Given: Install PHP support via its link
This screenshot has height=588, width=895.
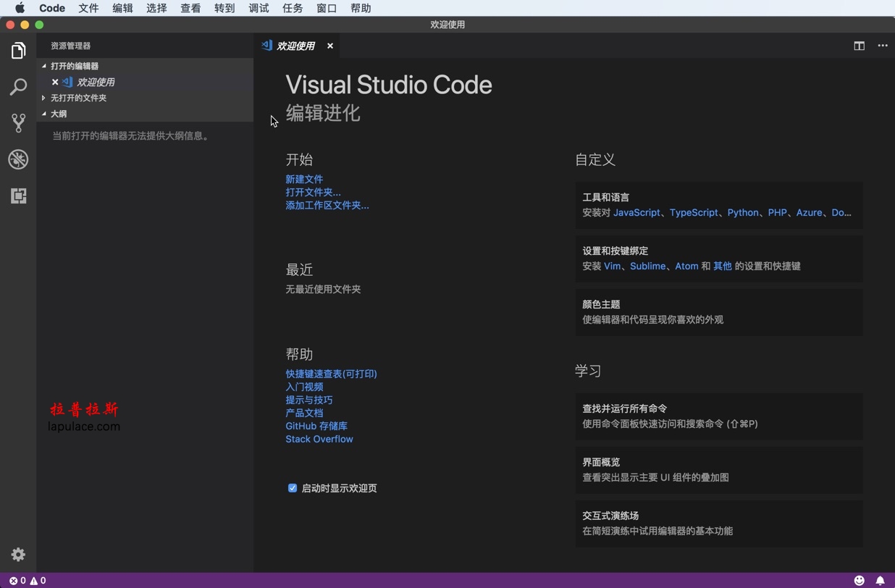Looking at the screenshot, I should coord(777,212).
